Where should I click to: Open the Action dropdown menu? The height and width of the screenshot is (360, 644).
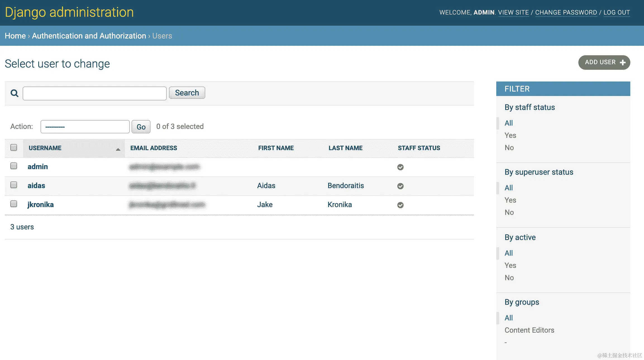click(x=85, y=127)
